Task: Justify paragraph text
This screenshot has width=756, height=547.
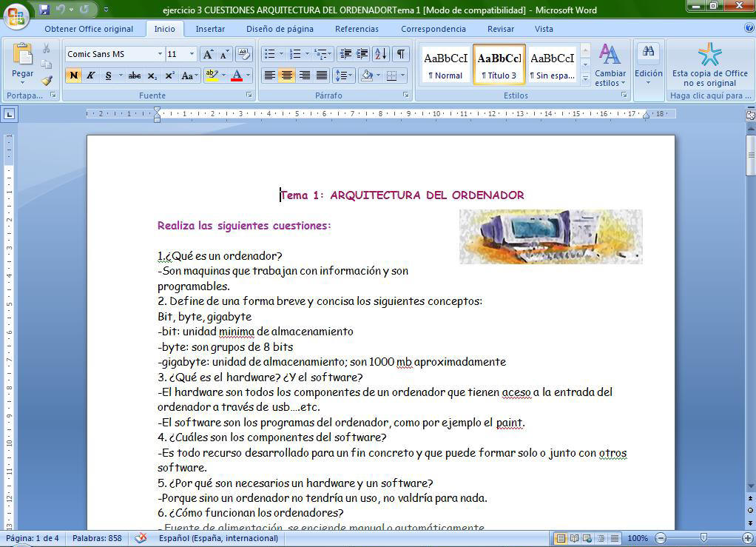Action: (322, 75)
